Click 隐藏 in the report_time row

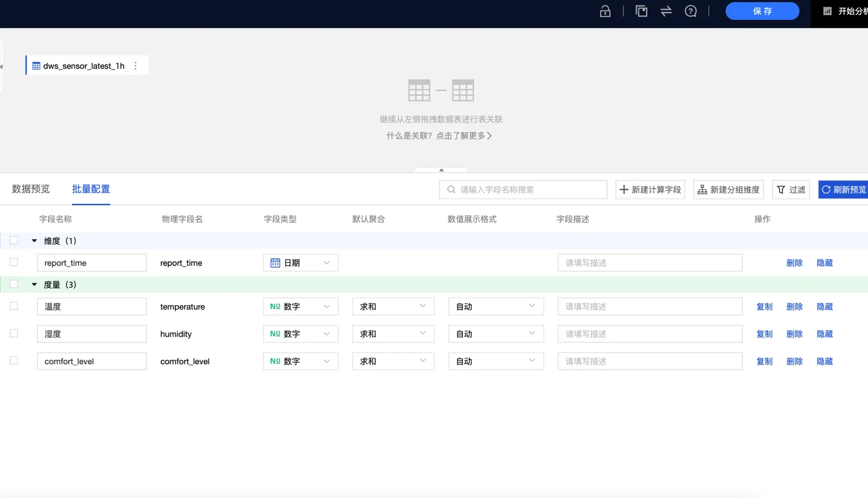click(825, 263)
